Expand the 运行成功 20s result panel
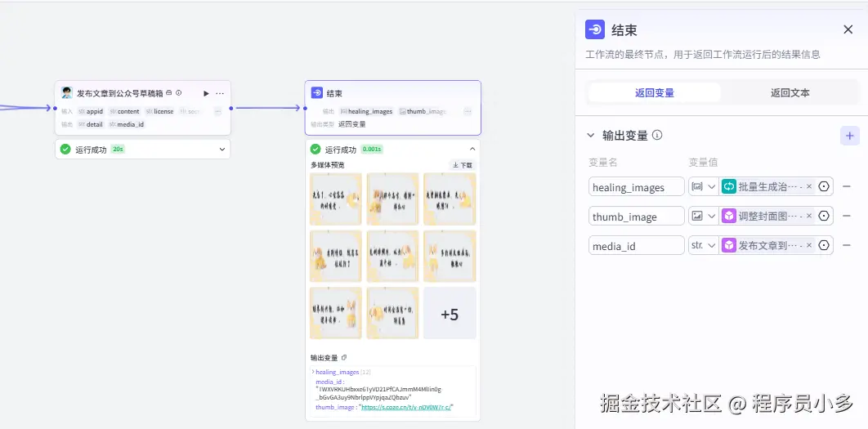This screenshot has width=868, height=429. tap(222, 150)
